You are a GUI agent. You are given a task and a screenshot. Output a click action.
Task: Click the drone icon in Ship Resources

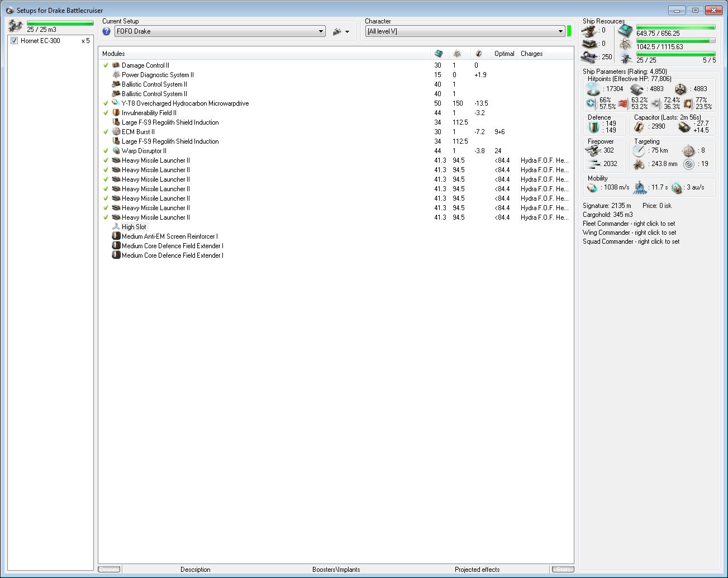click(x=625, y=57)
